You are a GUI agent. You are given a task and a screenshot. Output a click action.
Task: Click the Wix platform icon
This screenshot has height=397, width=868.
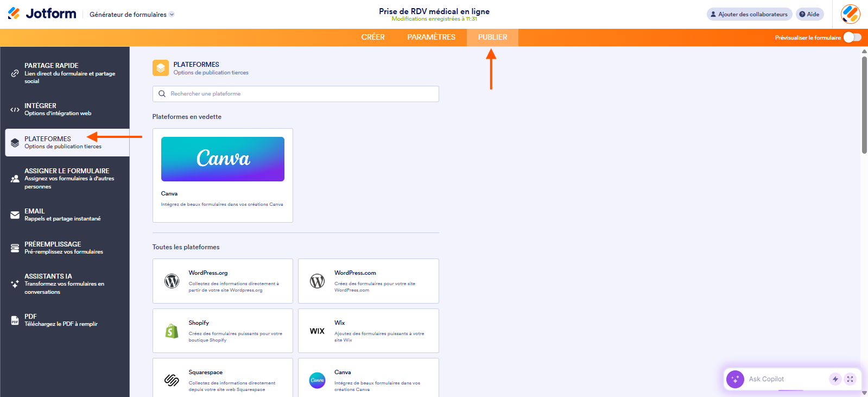(x=317, y=331)
